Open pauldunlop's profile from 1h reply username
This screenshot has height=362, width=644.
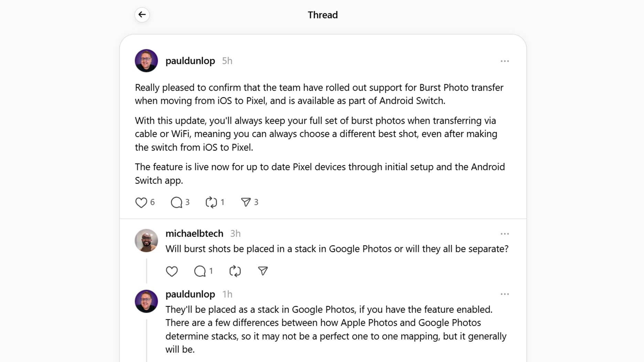coord(190,294)
